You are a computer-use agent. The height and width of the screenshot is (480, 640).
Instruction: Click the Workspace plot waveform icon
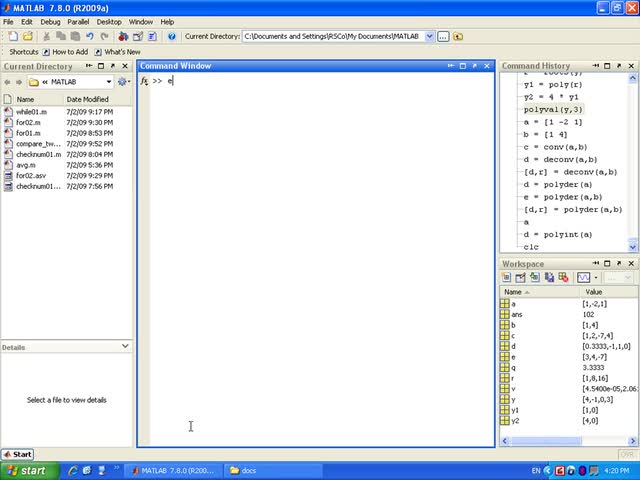(584, 278)
